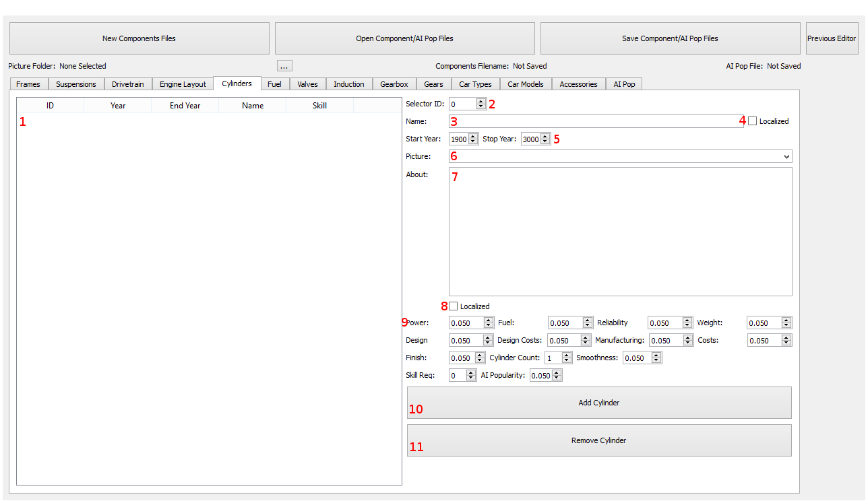Increase the Selector ID spinner value
Viewport: 868px width, 503px height.
click(x=480, y=102)
